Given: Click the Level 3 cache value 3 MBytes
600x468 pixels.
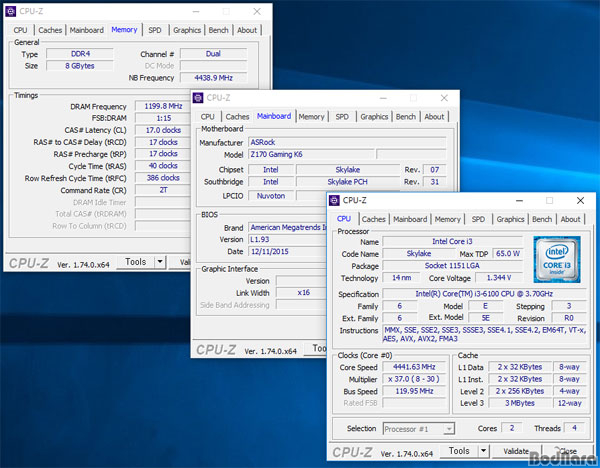Looking at the screenshot, I should tap(520, 403).
